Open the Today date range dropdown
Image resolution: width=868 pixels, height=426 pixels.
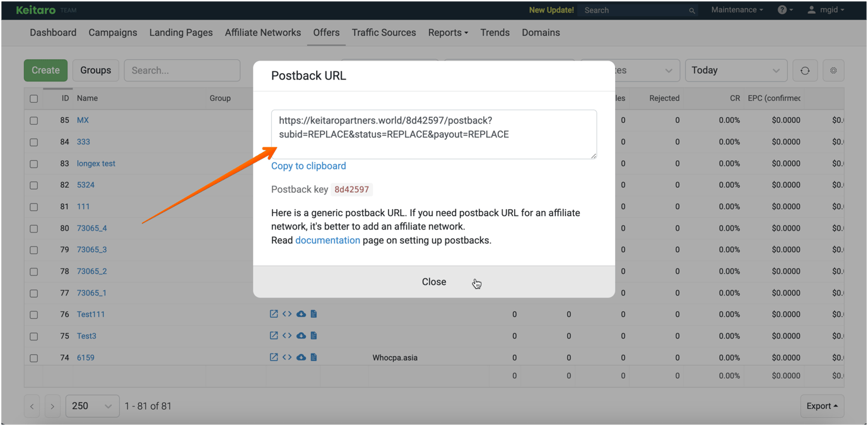point(736,70)
